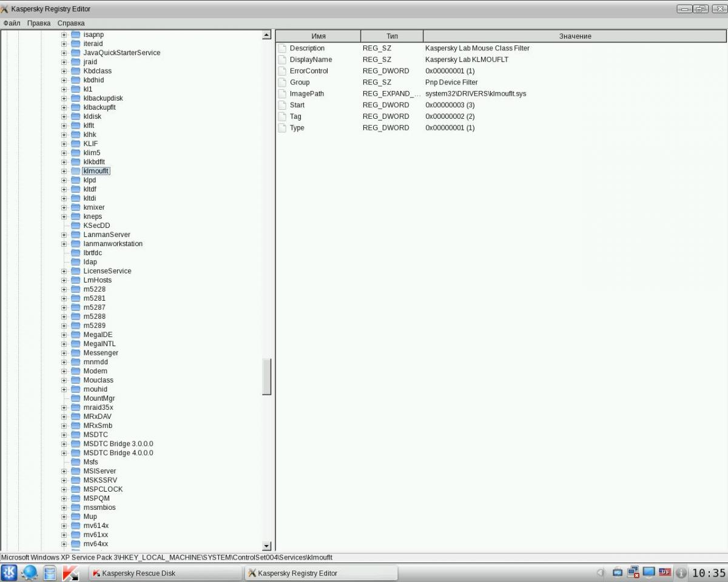
Task: Sort values by Тип column header
Action: click(392, 36)
